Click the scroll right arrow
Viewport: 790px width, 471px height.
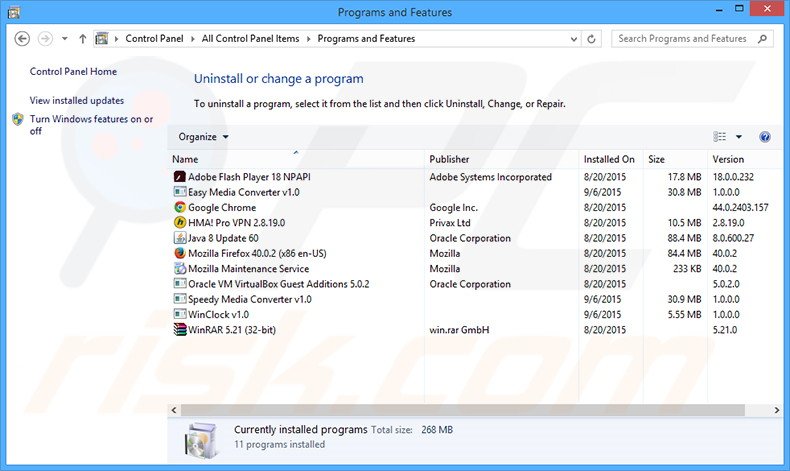776,410
